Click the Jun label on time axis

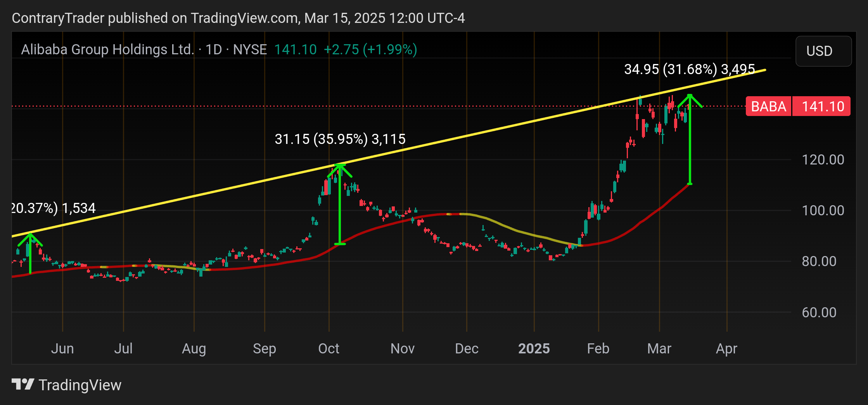coord(62,348)
